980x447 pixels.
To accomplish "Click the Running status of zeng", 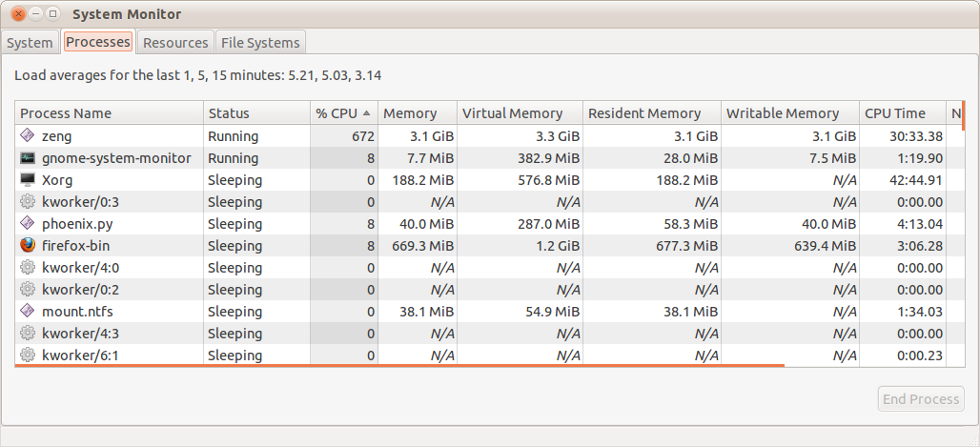I will coord(234,135).
